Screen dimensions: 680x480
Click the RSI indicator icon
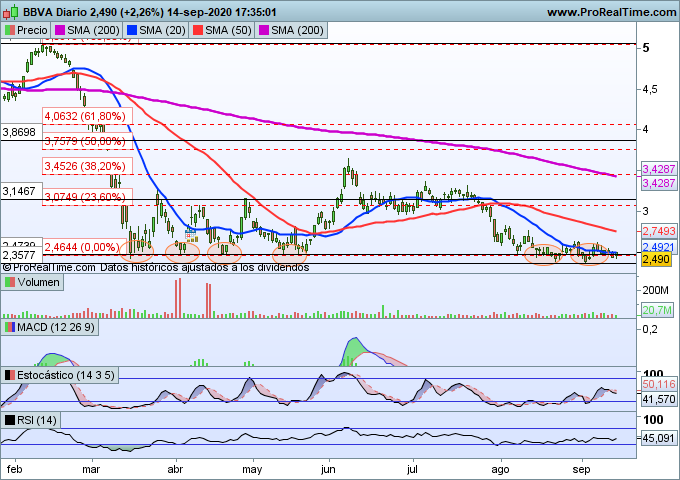point(9,419)
